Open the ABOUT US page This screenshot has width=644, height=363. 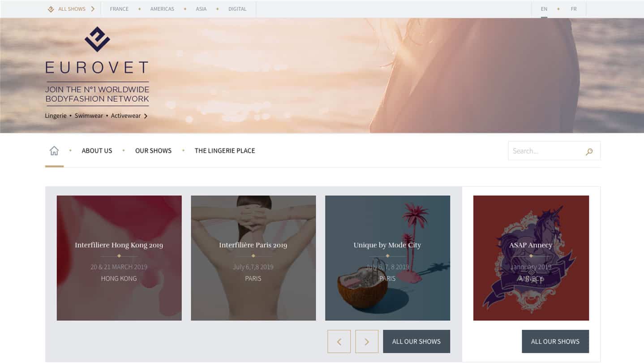coord(97,151)
